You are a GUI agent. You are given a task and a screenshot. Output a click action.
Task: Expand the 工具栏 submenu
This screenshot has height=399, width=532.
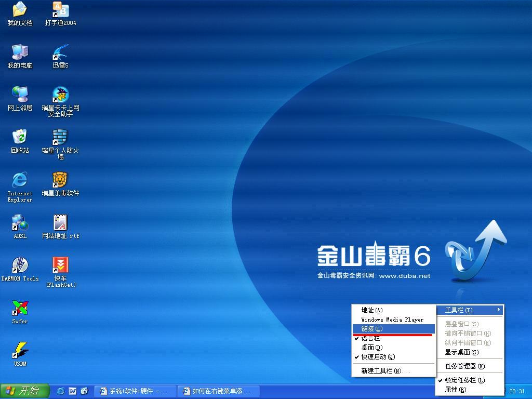[x=470, y=310]
